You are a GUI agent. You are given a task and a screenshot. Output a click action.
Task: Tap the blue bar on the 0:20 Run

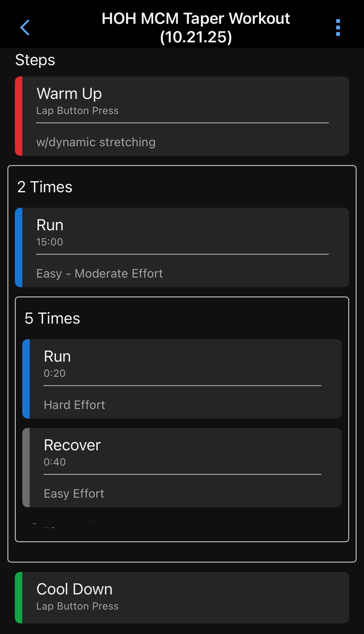coord(26,379)
